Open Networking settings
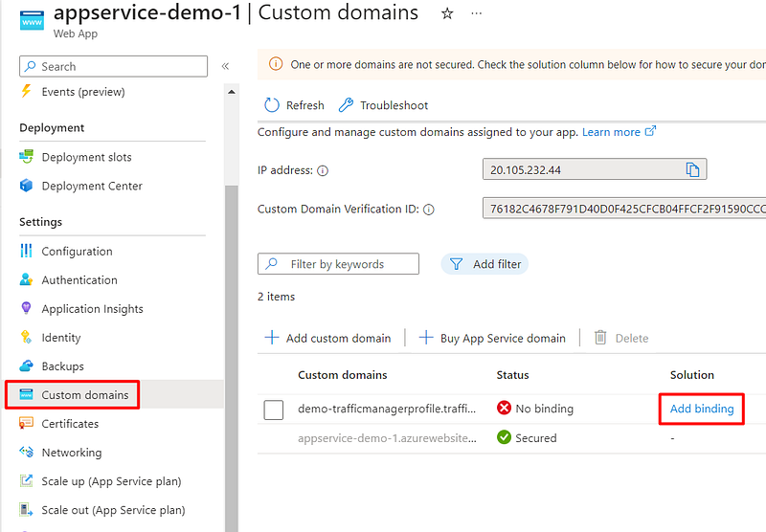 coord(72,453)
